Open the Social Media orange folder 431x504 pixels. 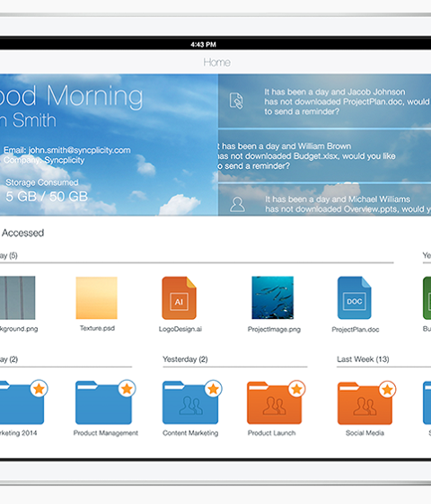point(365,403)
